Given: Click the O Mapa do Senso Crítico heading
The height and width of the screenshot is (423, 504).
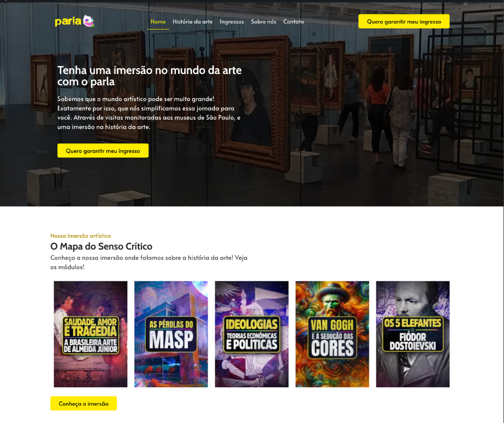Looking at the screenshot, I should [101, 246].
